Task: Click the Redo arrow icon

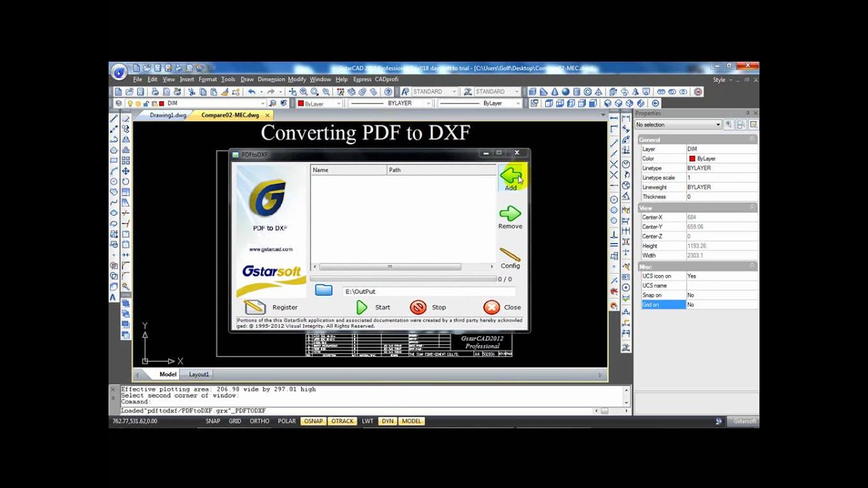Action: (271, 91)
